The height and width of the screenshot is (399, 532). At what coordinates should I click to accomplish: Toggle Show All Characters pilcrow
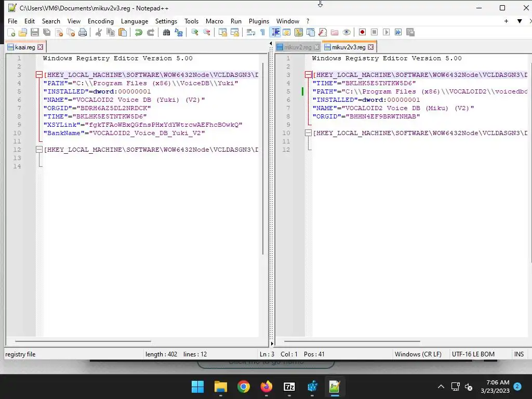click(x=262, y=32)
